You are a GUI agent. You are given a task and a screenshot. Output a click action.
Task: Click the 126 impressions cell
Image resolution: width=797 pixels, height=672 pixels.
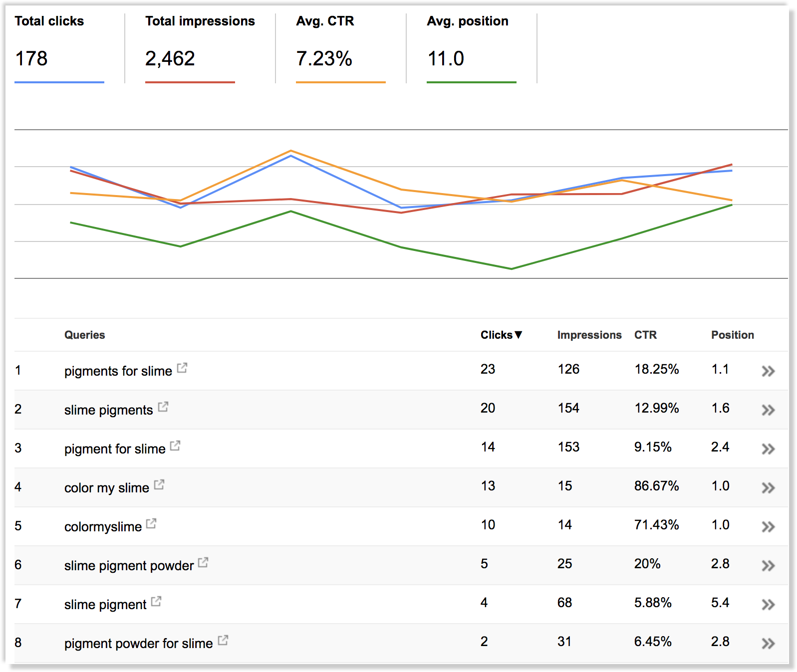coord(568,369)
